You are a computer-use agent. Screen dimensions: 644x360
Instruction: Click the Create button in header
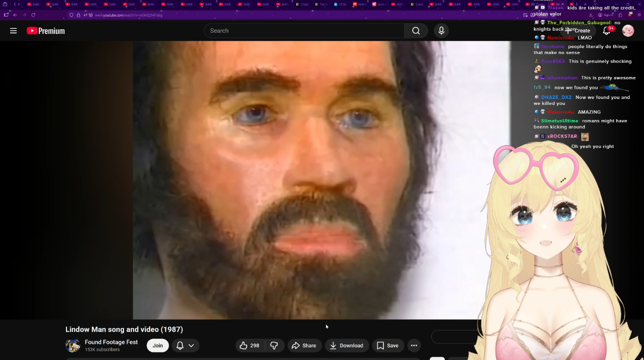[578, 31]
